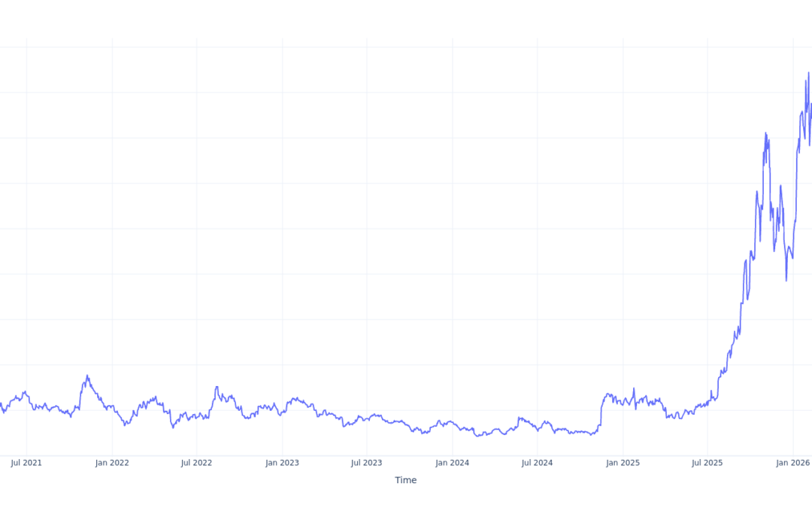The image size is (812, 508).
Task: Select the Jul 2023 tick label
Action: tap(367, 463)
